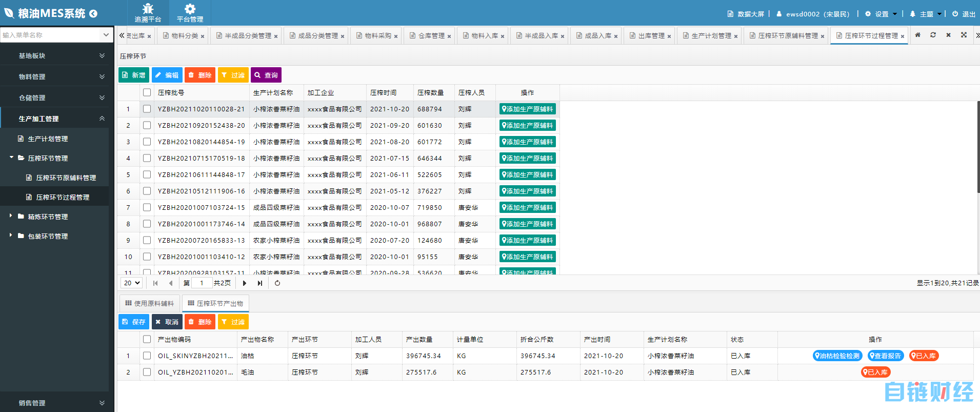Click the 输入菜单名称 search field
The width and height of the screenshot is (980, 412).
[51, 35]
